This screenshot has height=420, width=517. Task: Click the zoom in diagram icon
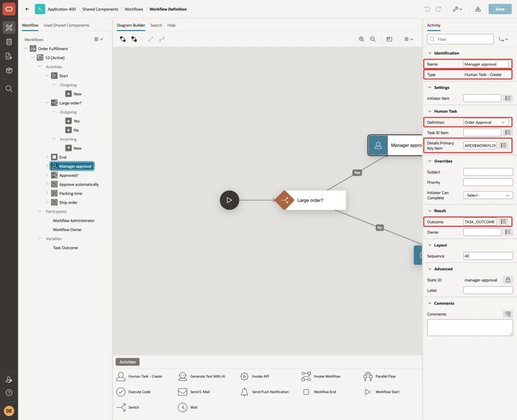tap(361, 39)
